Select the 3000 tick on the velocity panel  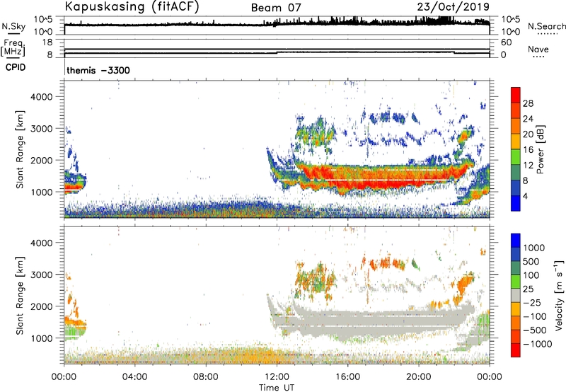[42, 275]
